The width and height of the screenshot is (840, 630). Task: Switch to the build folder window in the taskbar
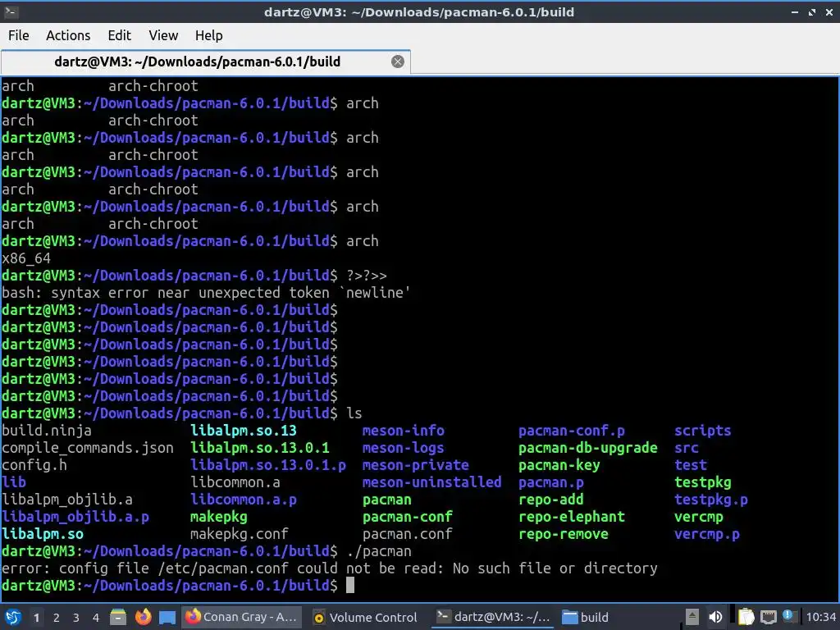[x=586, y=617]
